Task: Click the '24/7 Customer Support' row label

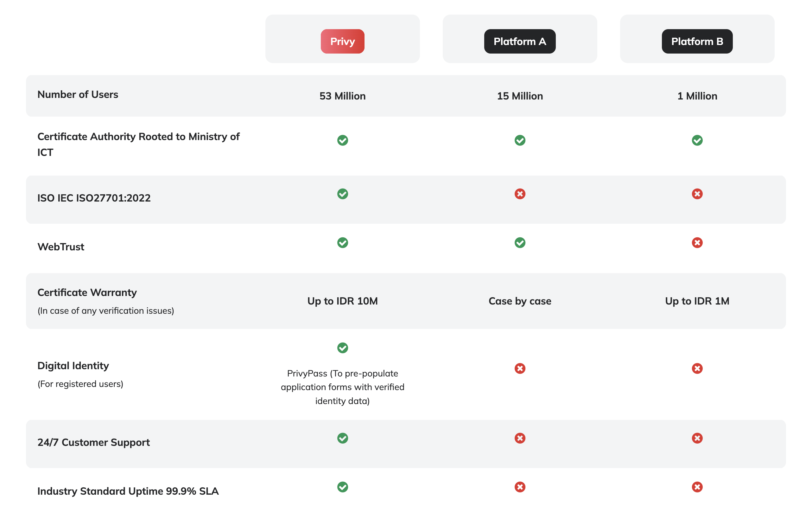Action: (x=94, y=442)
